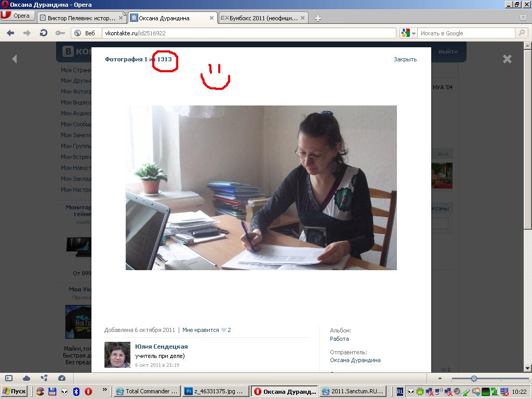532x399 pixels.
Task: Open the Opera main menu button
Action: coord(18,16)
